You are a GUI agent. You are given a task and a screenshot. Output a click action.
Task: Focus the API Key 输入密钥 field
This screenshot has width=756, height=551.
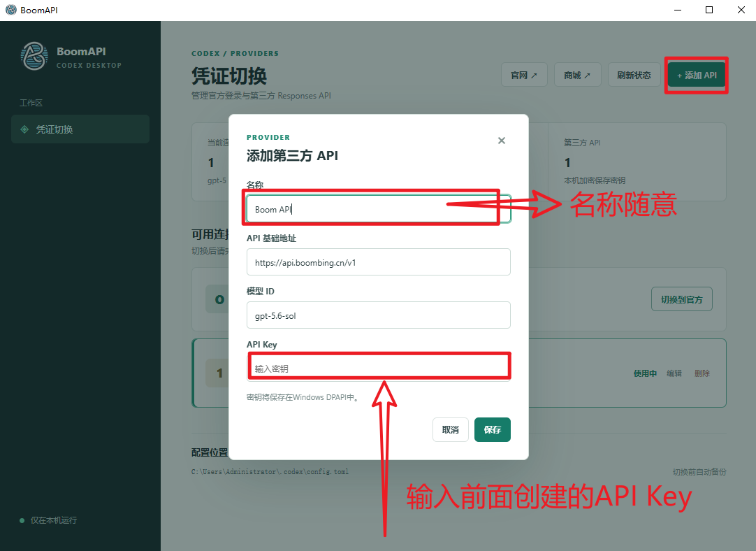click(x=379, y=368)
